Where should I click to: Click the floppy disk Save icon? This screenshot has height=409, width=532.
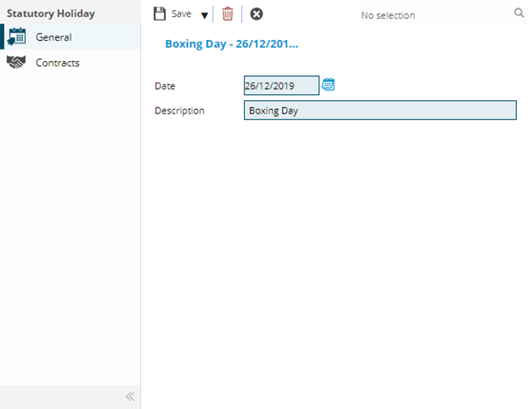coord(160,14)
